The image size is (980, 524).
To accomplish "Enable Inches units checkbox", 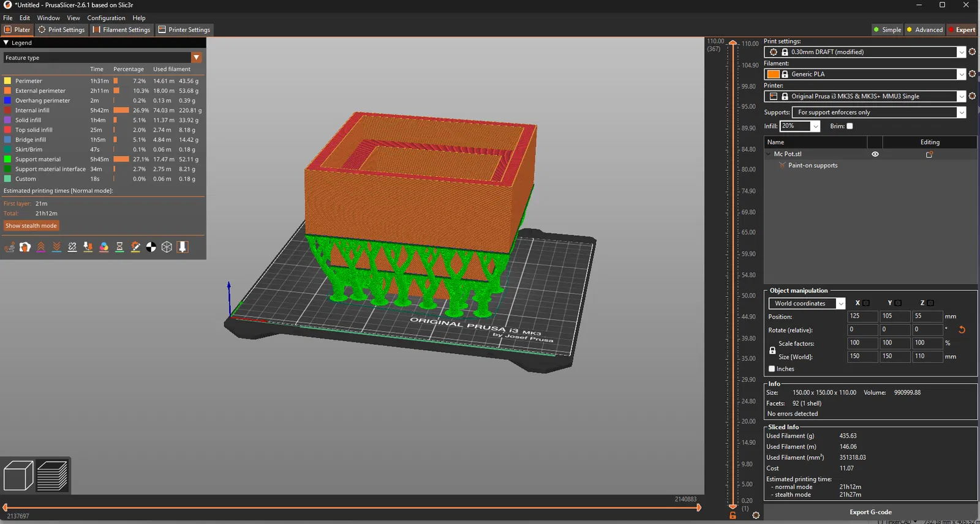I will point(772,369).
